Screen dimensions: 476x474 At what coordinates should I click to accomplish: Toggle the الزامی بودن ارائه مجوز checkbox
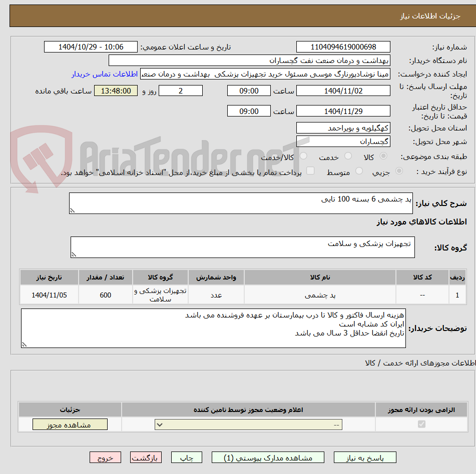pos(421,424)
